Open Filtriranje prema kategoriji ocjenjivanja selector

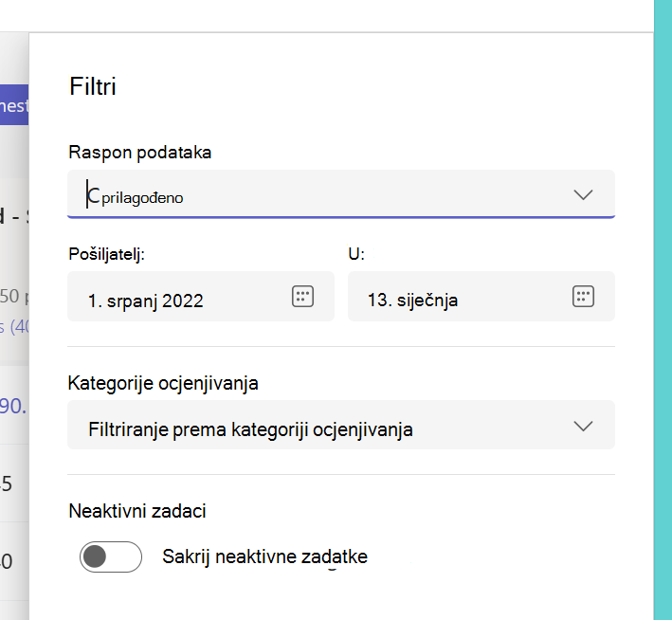(341, 425)
